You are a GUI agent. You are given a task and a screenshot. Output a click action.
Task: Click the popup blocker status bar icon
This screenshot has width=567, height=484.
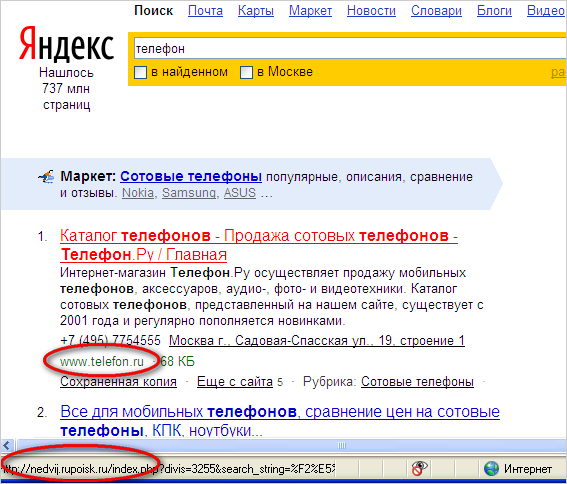pos(419,468)
